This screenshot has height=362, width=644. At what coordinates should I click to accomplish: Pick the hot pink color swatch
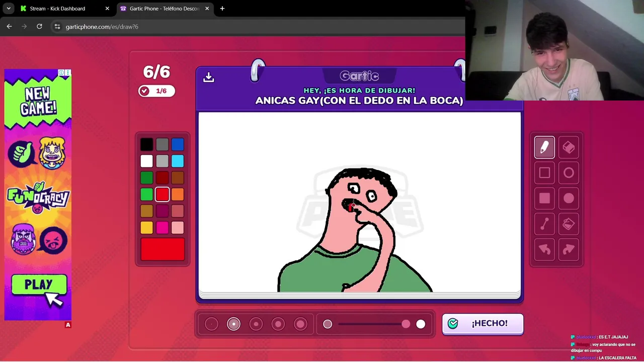[x=162, y=228]
